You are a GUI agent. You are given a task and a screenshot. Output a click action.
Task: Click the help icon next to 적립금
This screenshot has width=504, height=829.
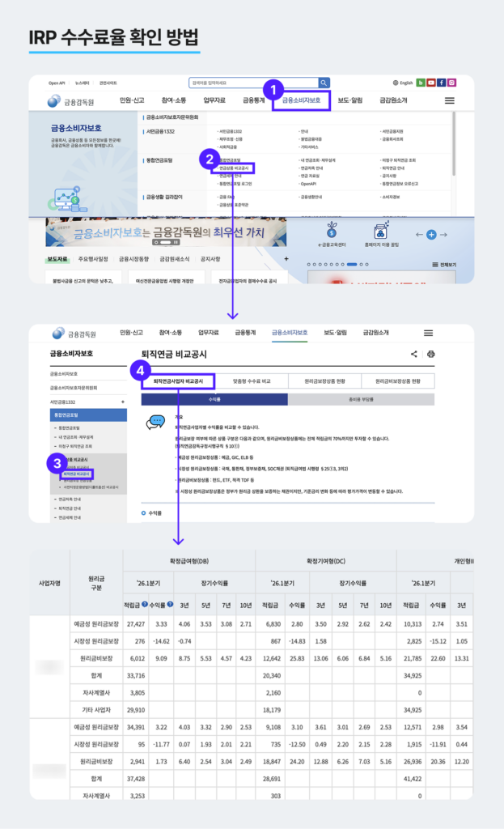tap(145, 604)
